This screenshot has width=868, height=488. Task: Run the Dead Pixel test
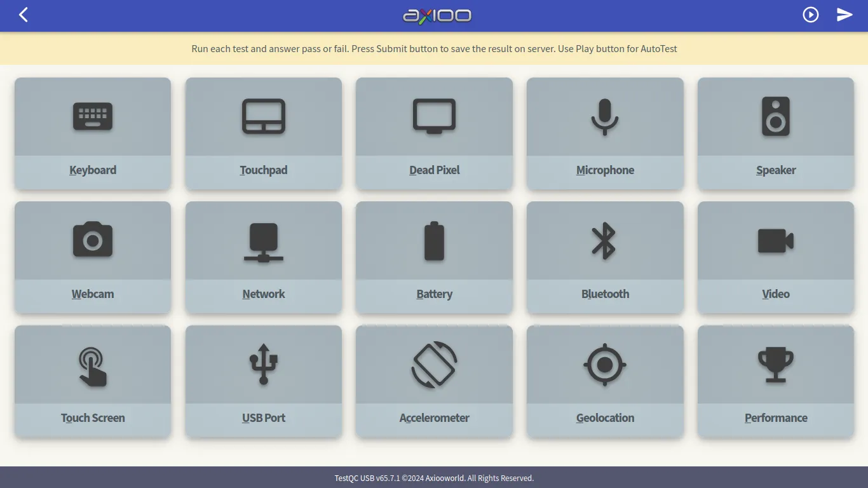[434, 133]
